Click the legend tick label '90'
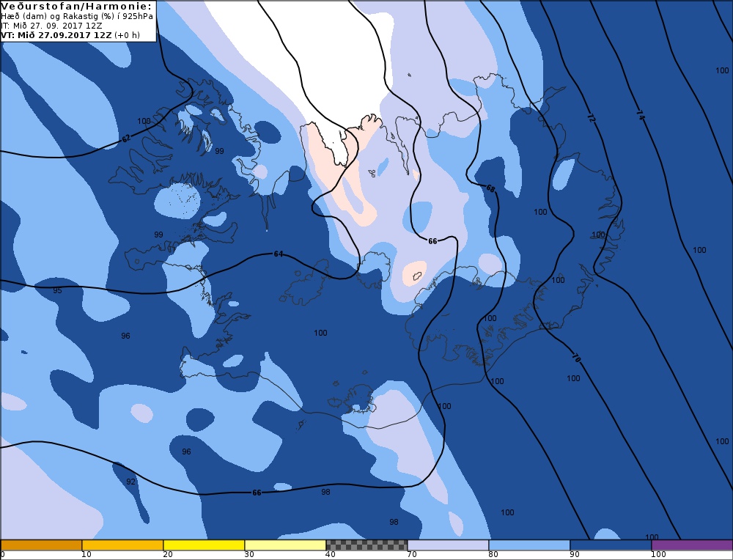733x560 pixels. pos(575,555)
